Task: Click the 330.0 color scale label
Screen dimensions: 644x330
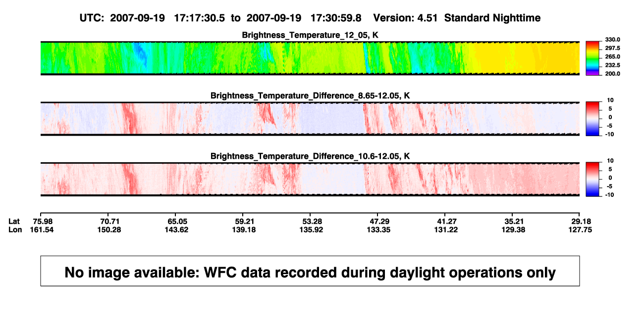Action: pos(613,40)
